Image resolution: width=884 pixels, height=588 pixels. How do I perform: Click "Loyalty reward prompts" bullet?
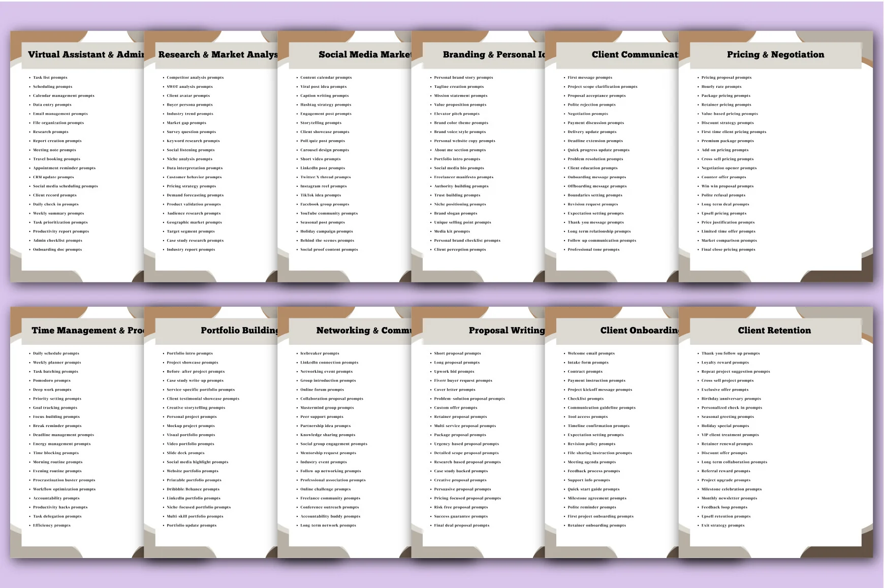pyautogui.click(x=725, y=363)
